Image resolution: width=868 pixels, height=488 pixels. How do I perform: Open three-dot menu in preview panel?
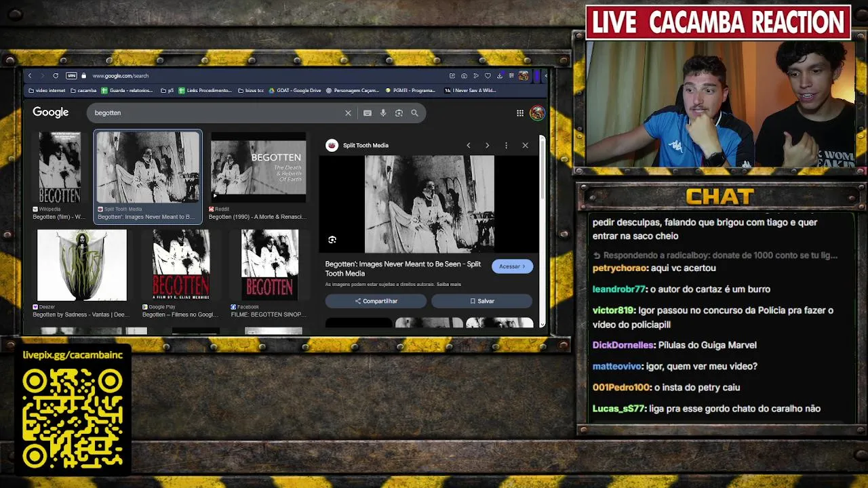pyautogui.click(x=506, y=145)
